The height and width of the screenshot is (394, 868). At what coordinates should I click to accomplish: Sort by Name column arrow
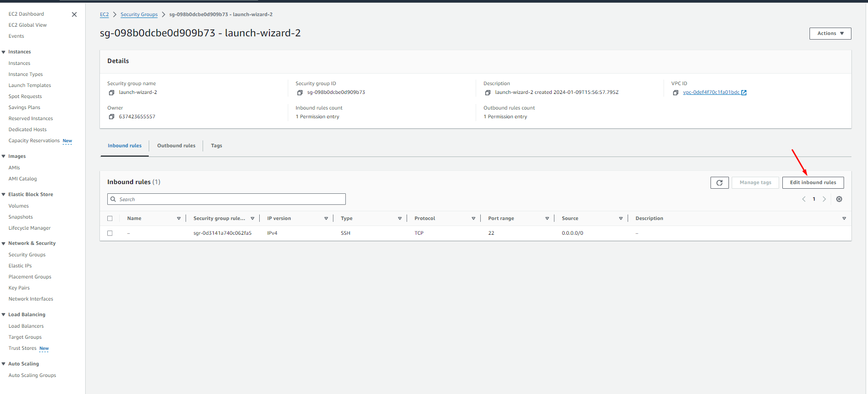(x=179, y=219)
